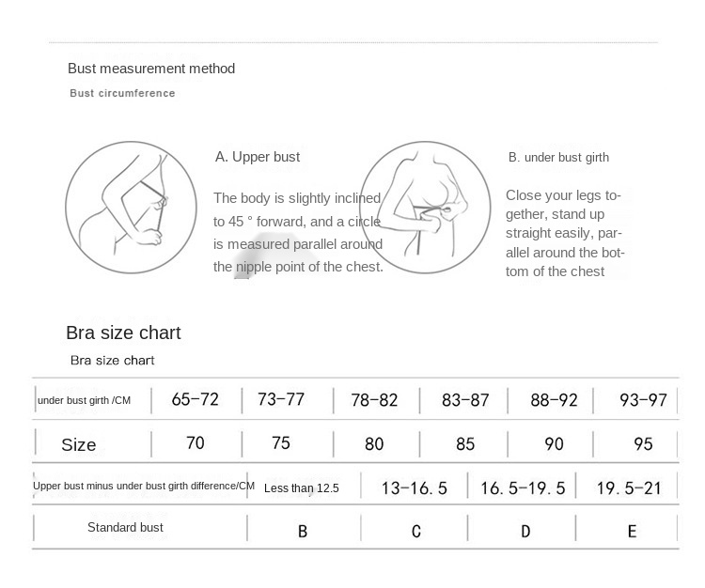Select the 93-97 under bust cell
This screenshot has width=705, height=588.
tap(643, 399)
